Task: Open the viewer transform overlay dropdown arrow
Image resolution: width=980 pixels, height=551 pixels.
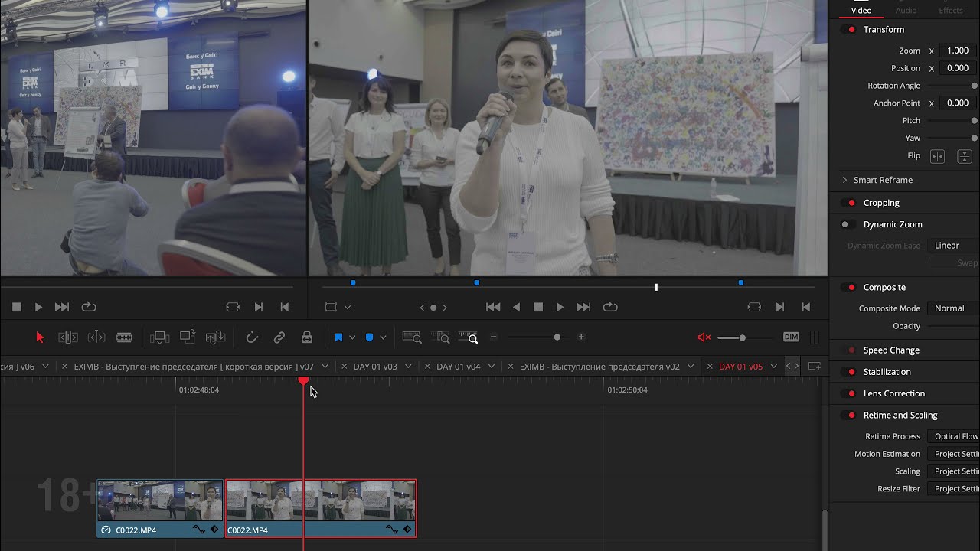Action: point(348,308)
